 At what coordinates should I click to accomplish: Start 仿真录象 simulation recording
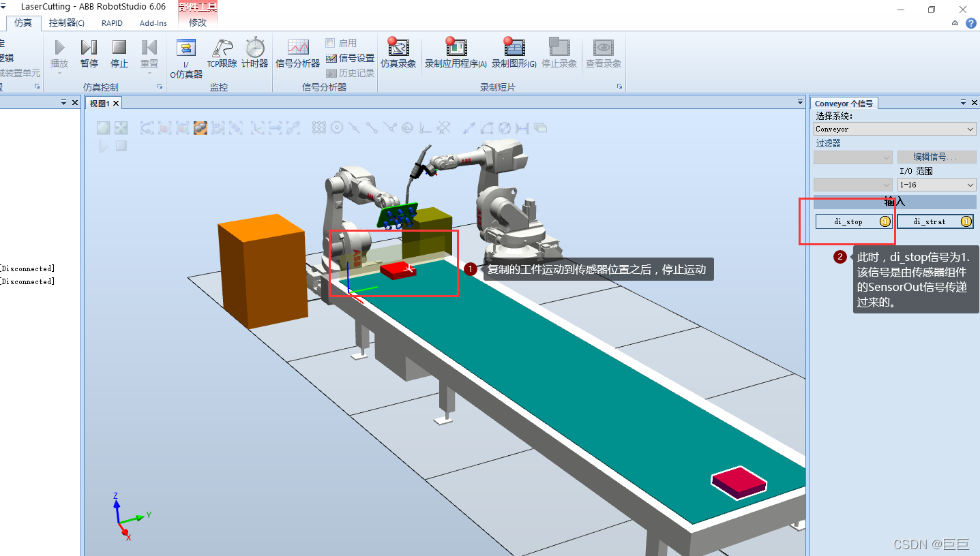tap(398, 53)
